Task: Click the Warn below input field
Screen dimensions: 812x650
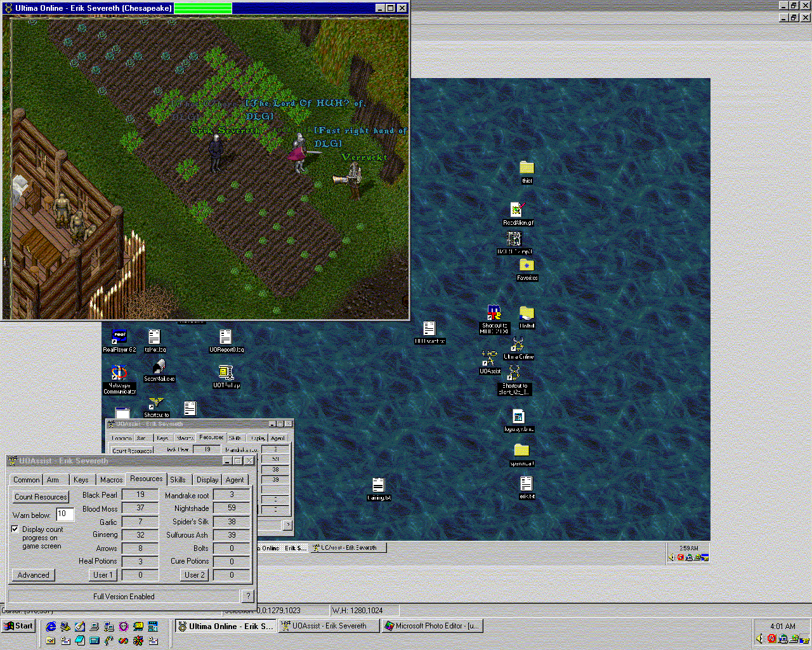Action: (x=65, y=514)
